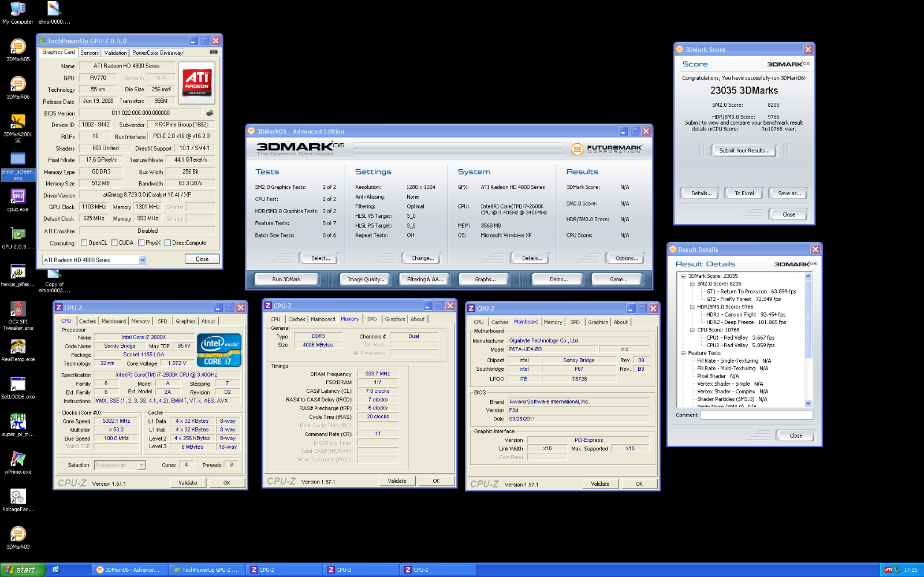Click the Close button in GPU-Z window
Image resolution: width=924 pixels, height=577 pixels.
202,259
